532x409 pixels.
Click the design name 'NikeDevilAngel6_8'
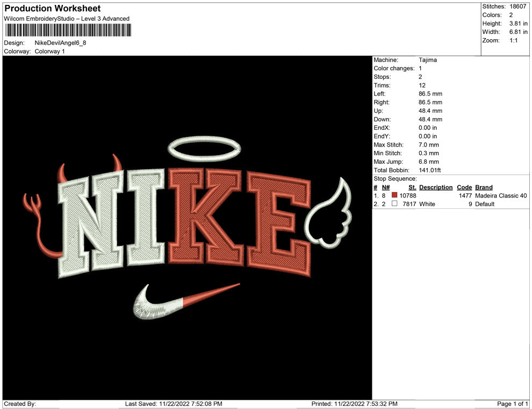click(60, 43)
